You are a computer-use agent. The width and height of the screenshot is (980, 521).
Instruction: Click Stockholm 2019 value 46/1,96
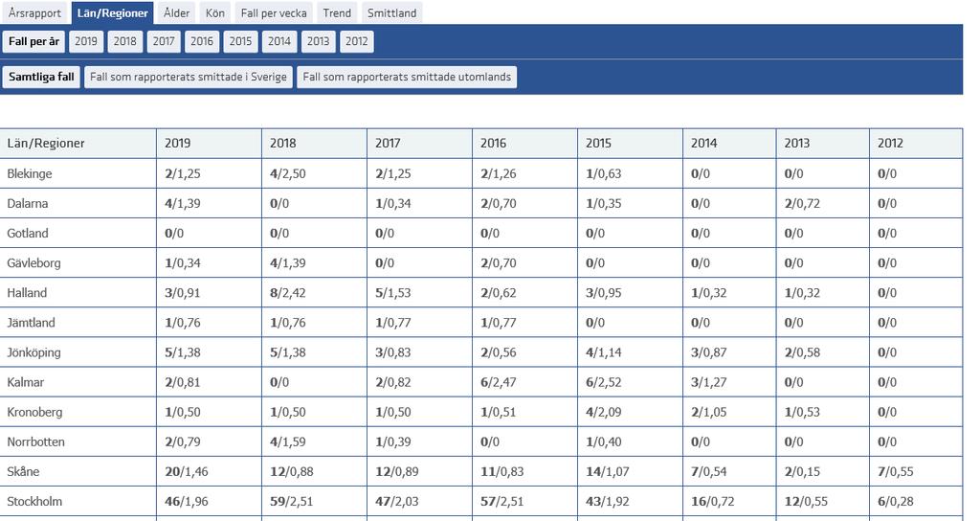[x=187, y=501]
